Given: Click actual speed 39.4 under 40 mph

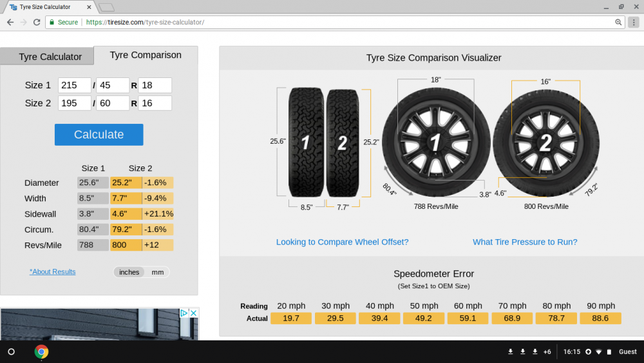Looking at the screenshot, I should 379,319.
